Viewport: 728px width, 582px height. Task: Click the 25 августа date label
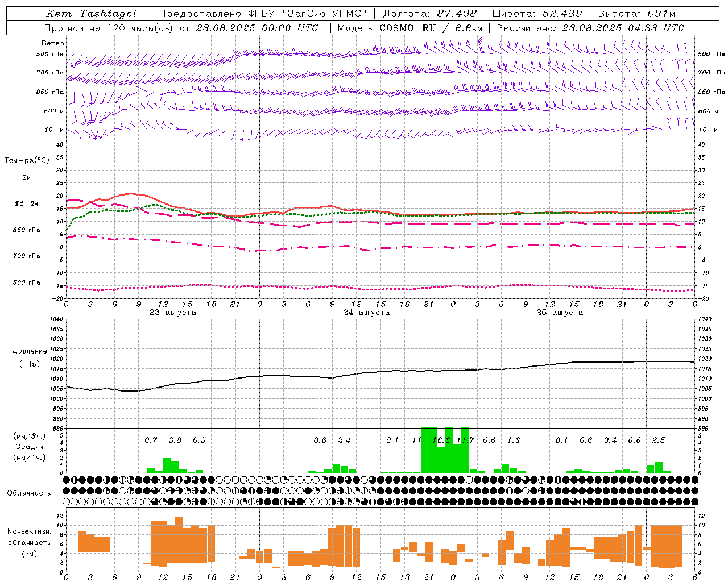point(560,313)
